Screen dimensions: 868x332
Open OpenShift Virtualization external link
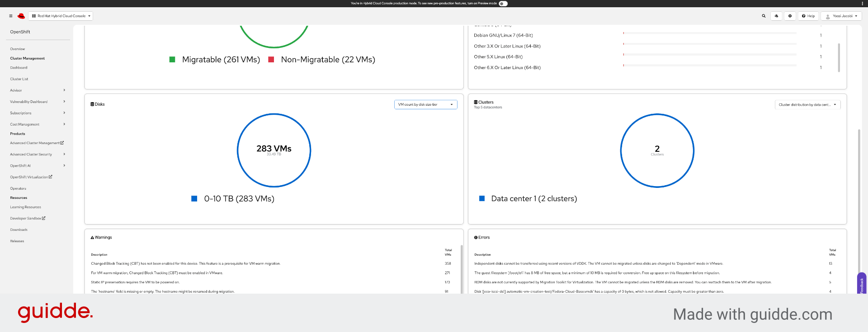[x=31, y=177]
